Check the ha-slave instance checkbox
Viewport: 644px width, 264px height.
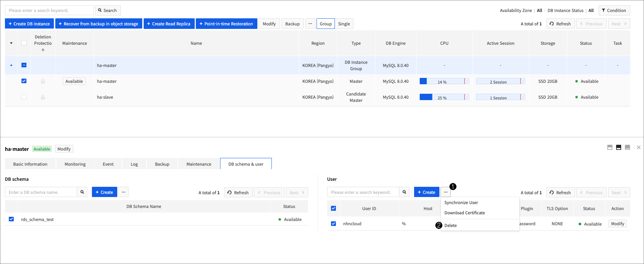(x=24, y=97)
